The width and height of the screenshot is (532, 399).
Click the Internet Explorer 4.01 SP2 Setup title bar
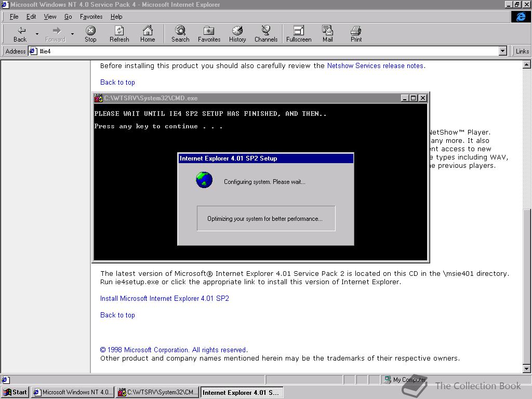265,158
